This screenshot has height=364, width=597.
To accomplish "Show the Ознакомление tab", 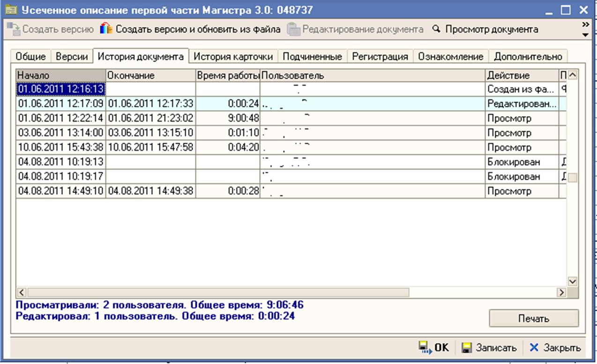I will pos(451,57).
